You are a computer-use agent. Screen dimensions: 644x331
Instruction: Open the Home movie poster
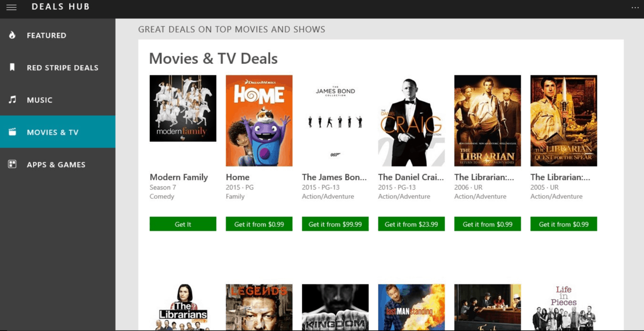pyautogui.click(x=259, y=121)
